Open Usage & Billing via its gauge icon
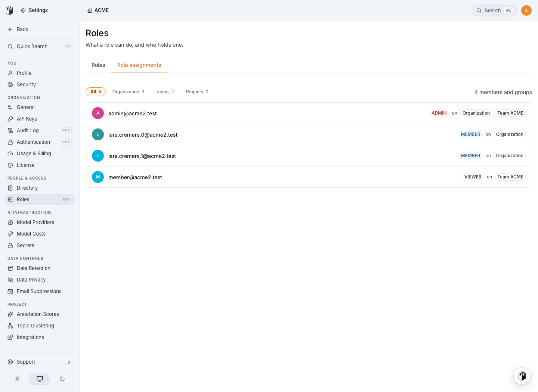This screenshot has height=392, width=538. point(10,154)
